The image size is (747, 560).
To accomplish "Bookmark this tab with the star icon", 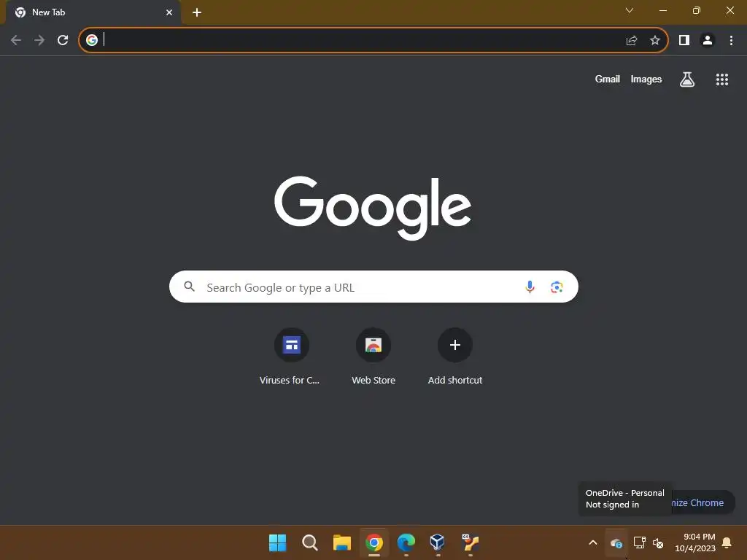I will point(655,41).
